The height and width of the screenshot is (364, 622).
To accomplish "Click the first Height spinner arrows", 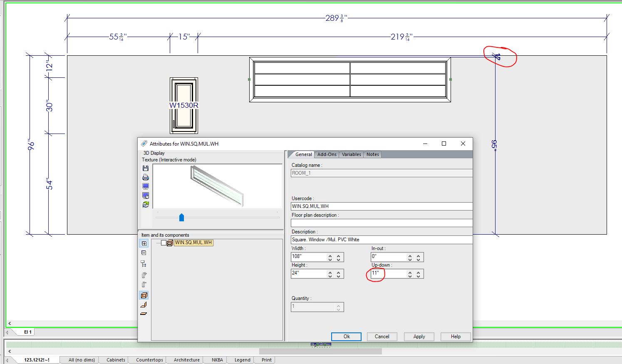I will (330, 274).
